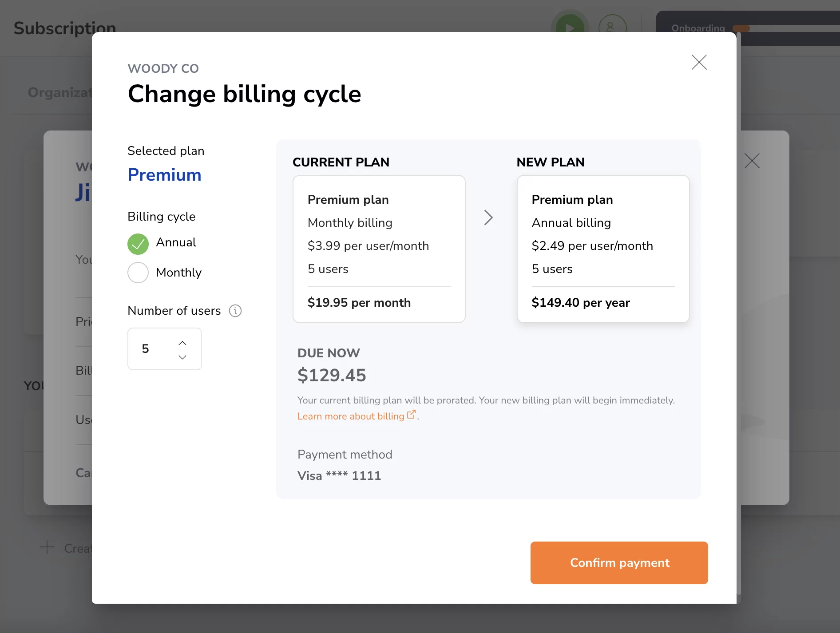Click the green play button in header

coord(570,28)
